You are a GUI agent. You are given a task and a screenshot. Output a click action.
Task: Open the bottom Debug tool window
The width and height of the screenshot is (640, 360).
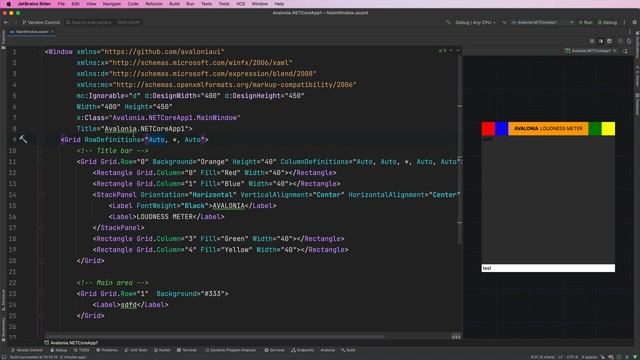click(x=58, y=350)
